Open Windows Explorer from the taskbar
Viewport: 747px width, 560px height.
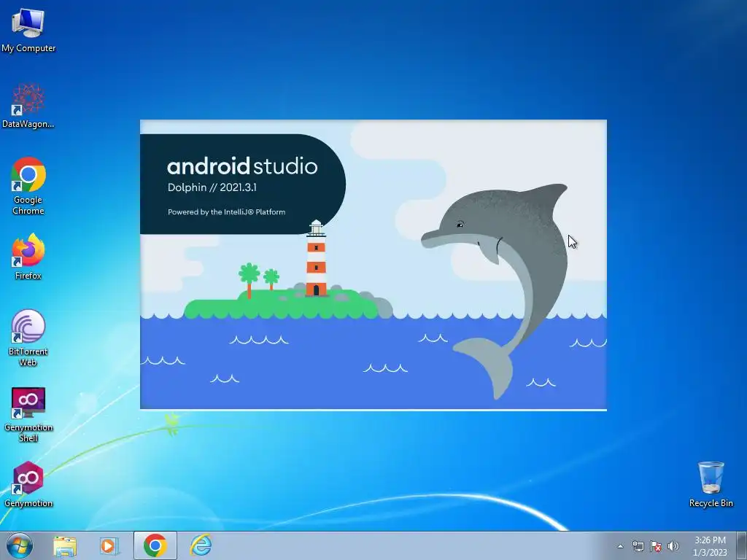tap(65, 545)
